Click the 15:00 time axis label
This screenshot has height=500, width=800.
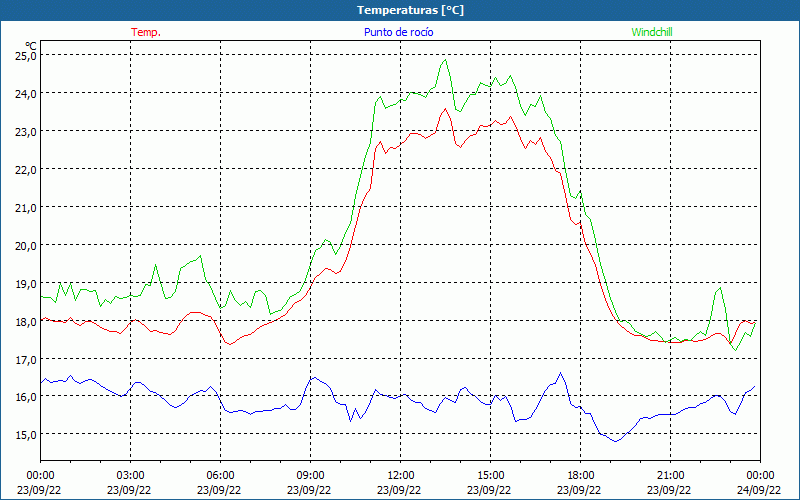490,476
